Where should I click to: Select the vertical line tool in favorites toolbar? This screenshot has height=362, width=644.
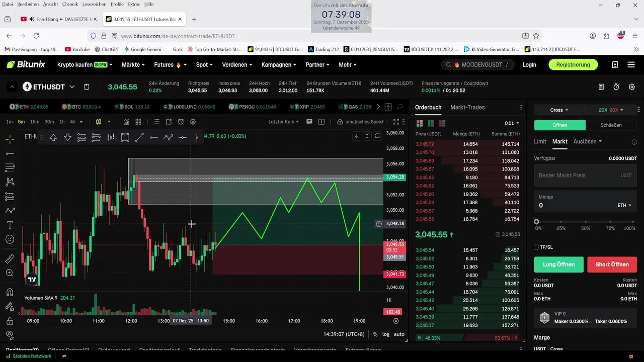coord(197,137)
